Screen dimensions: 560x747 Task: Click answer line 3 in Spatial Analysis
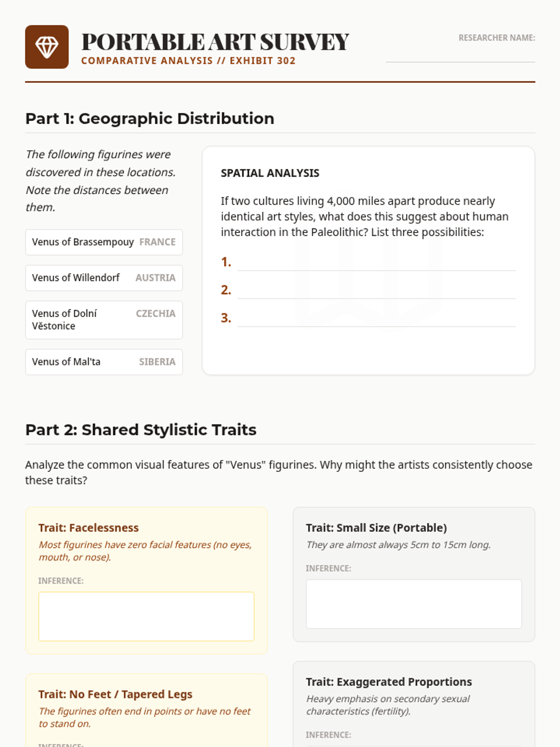pyautogui.click(x=377, y=318)
